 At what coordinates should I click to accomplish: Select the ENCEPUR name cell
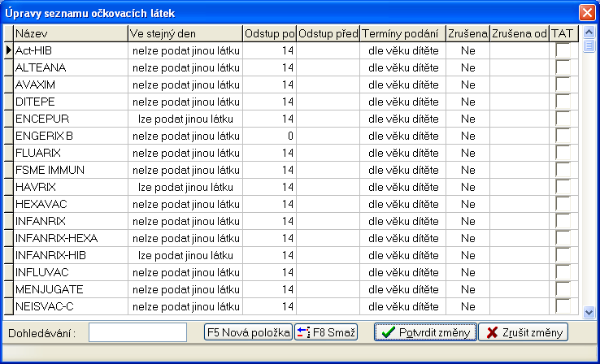(70, 119)
